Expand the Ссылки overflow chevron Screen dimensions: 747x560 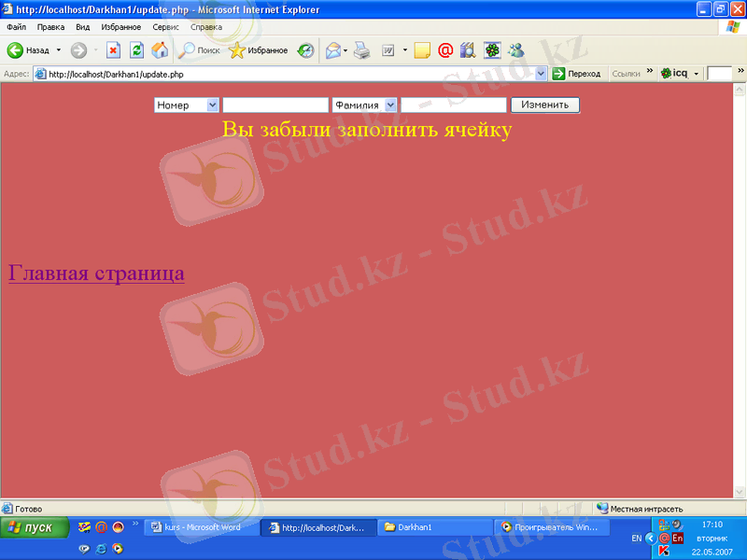(650, 71)
